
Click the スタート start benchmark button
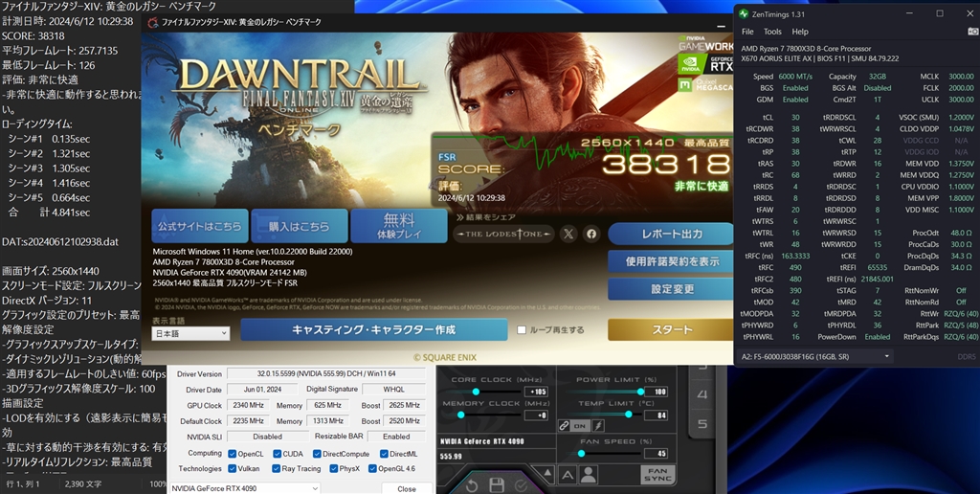click(x=671, y=329)
